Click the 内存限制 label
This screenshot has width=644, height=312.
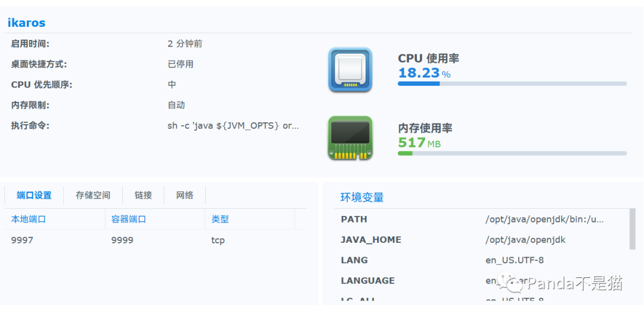click(30, 105)
